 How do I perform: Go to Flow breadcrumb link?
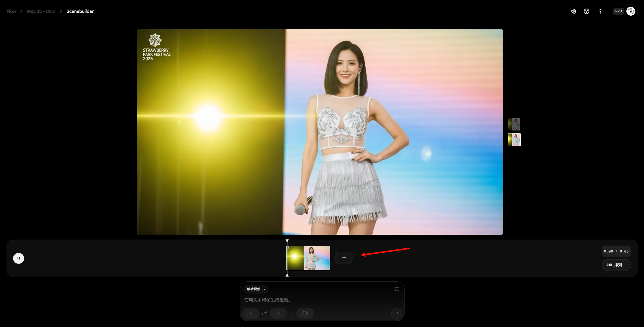point(11,11)
